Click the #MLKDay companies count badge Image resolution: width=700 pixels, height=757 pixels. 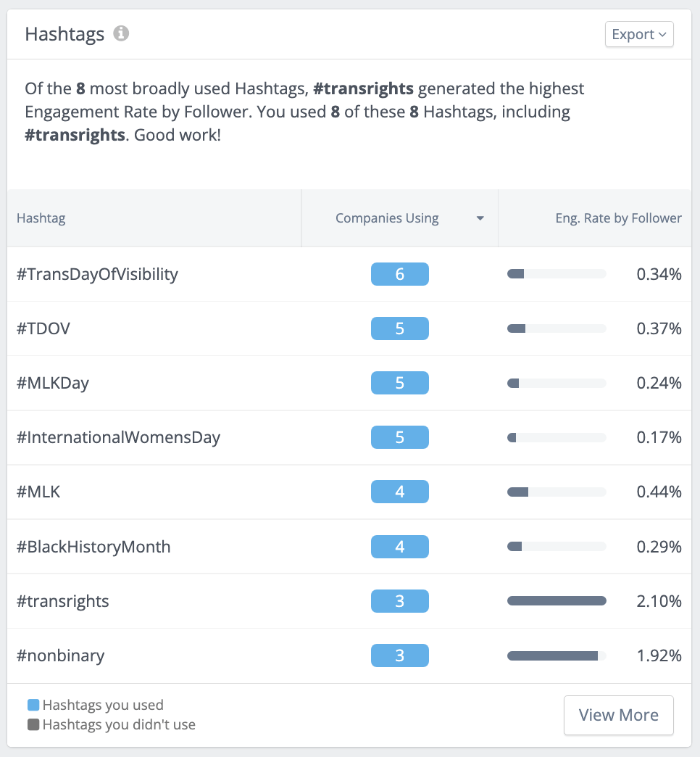[x=399, y=383]
